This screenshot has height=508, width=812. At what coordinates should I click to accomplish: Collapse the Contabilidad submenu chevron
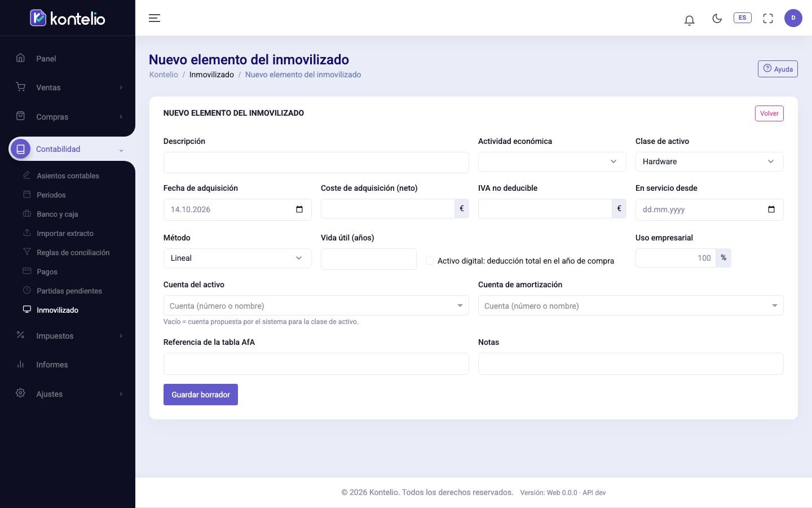pyautogui.click(x=121, y=150)
